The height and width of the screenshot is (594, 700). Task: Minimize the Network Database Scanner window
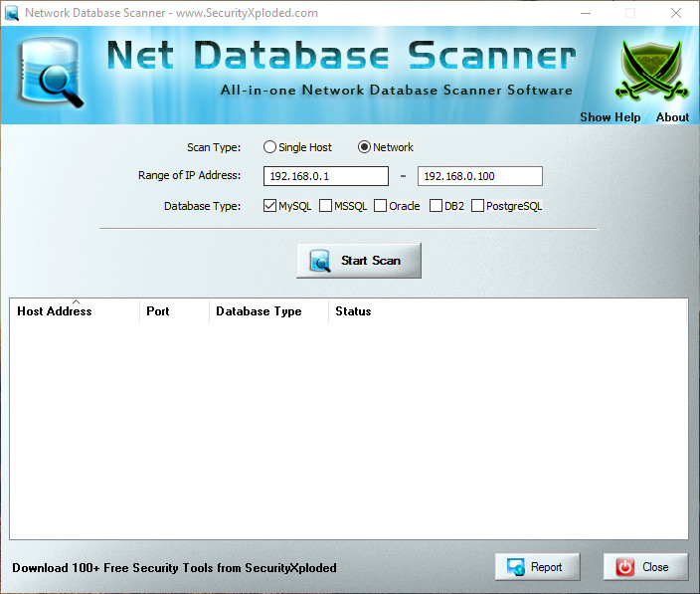(x=586, y=13)
